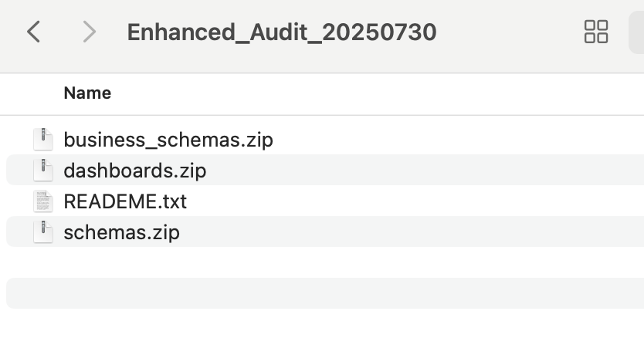The width and height of the screenshot is (644, 338).
Task: Click the empty toolbar area beside the title
Action: coord(510,32)
